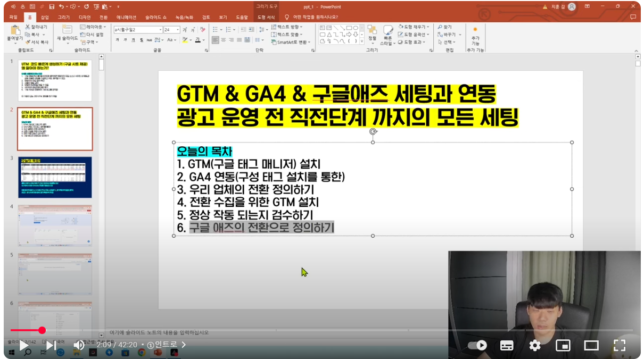Enable miniplayer mode
Image resolution: width=644 pixels, height=359 pixels.
(563, 345)
